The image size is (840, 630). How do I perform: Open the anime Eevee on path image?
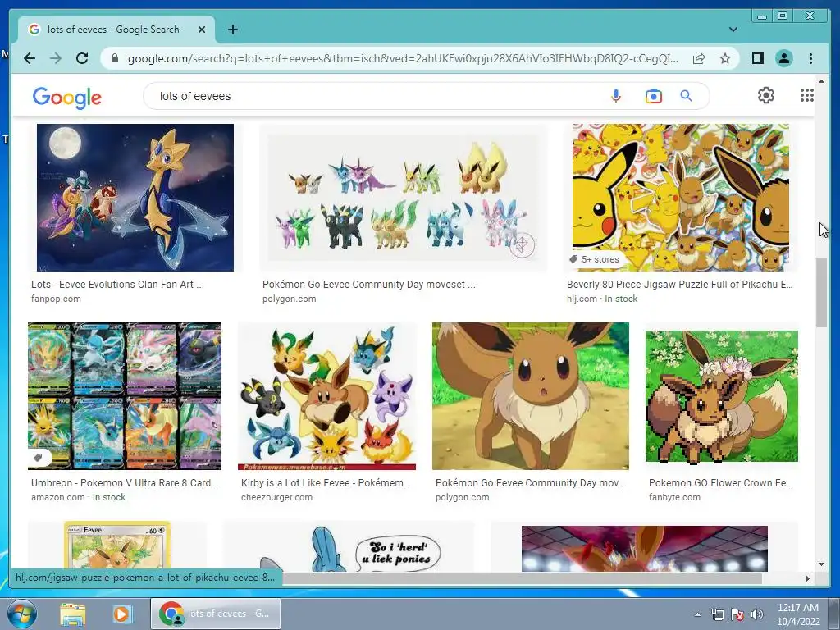tap(531, 396)
